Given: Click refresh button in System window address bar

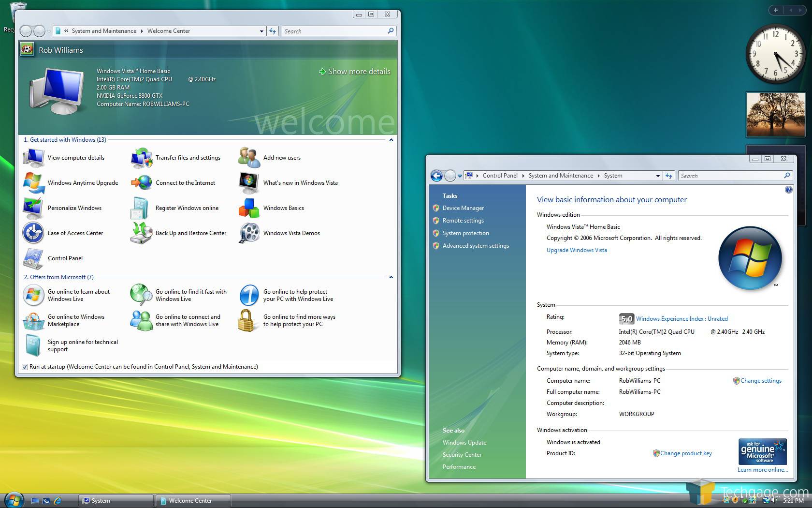Looking at the screenshot, I should pos(669,176).
